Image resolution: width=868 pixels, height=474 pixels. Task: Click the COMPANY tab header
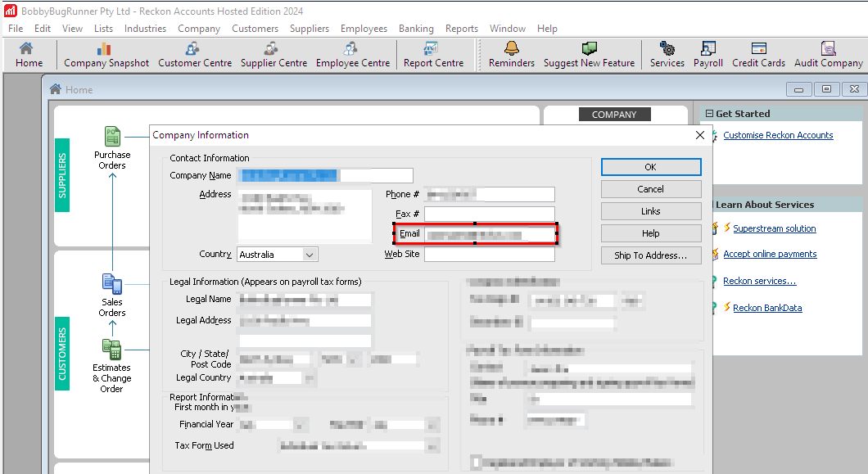coord(614,114)
